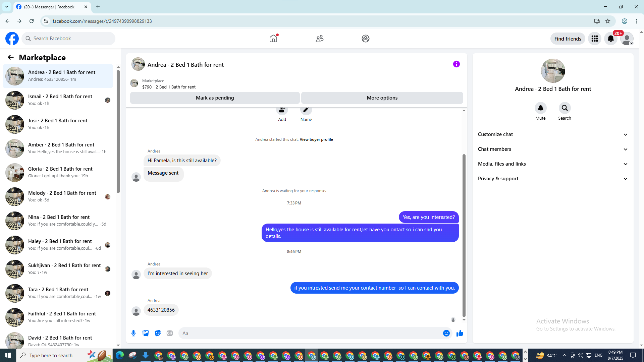Click the message "I'm interested in seeing her"

tap(178, 274)
